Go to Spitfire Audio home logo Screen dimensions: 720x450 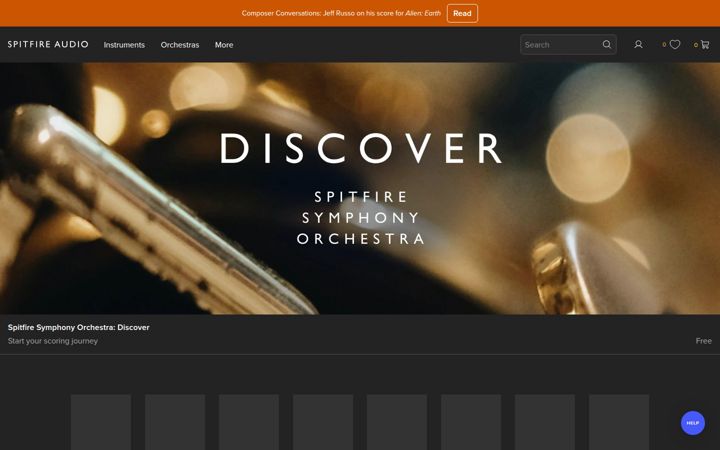click(x=48, y=45)
